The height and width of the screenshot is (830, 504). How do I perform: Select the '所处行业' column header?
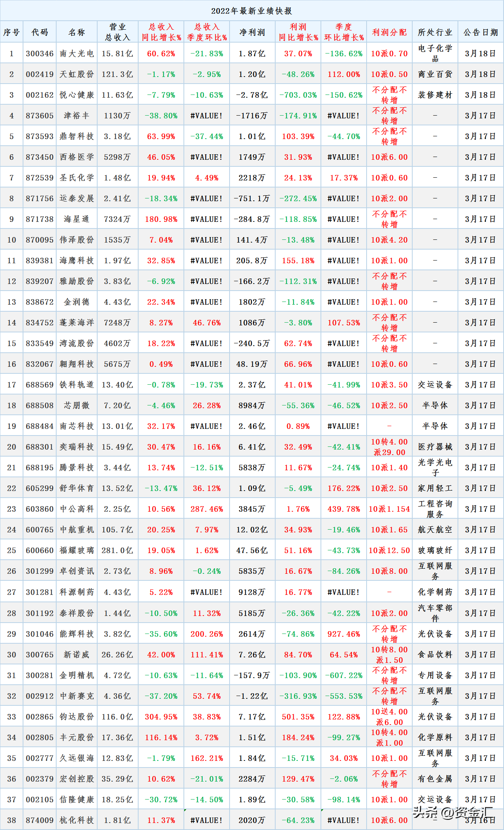[x=435, y=32]
